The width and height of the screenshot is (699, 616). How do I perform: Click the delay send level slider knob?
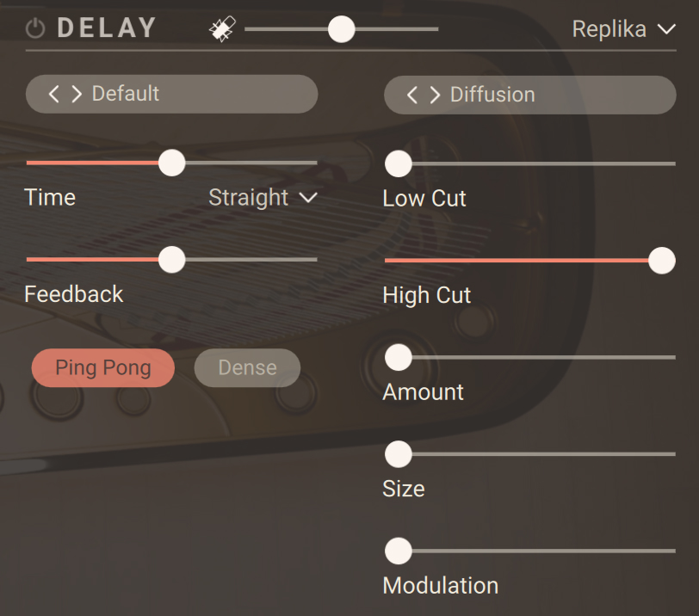click(x=342, y=29)
